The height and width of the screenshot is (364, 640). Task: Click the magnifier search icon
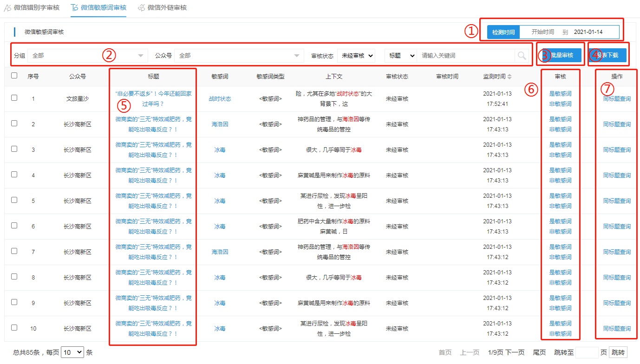pyautogui.click(x=522, y=56)
